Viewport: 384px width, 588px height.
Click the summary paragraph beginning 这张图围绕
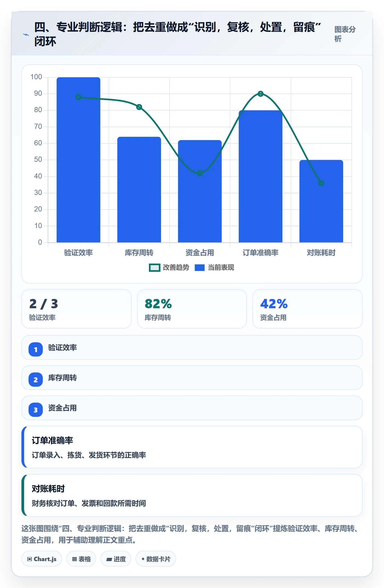(x=190, y=534)
